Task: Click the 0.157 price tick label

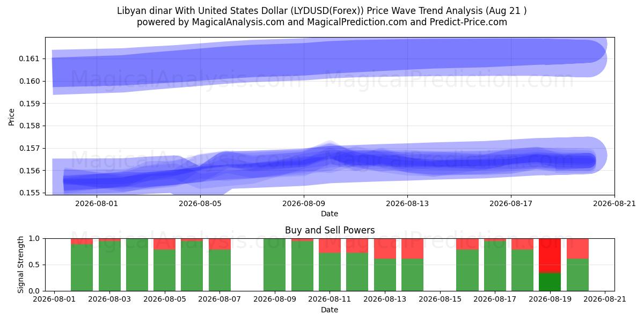Action: tap(30, 148)
